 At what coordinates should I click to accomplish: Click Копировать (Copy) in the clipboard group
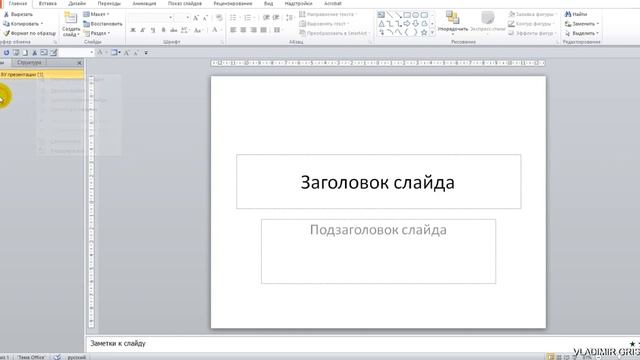[x=23, y=24]
